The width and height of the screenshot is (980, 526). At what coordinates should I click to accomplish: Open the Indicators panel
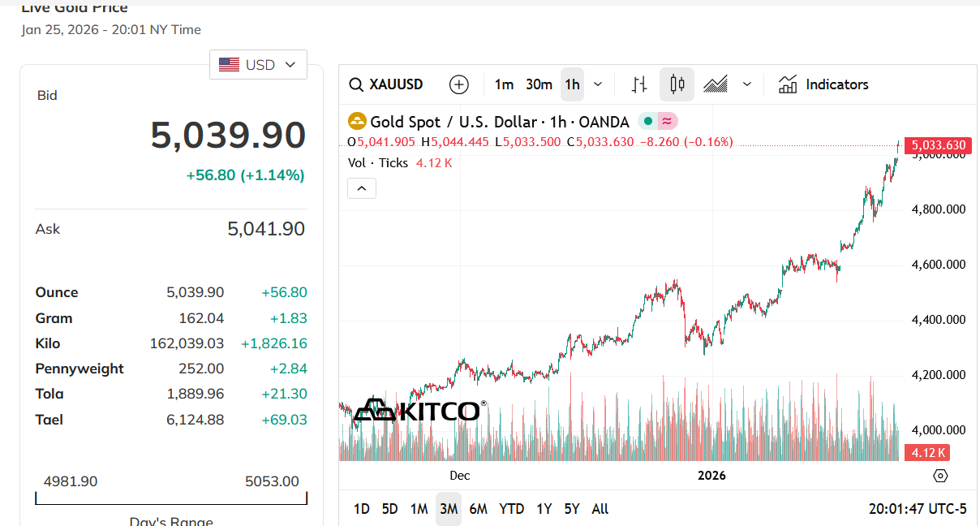click(x=823, y=84)
